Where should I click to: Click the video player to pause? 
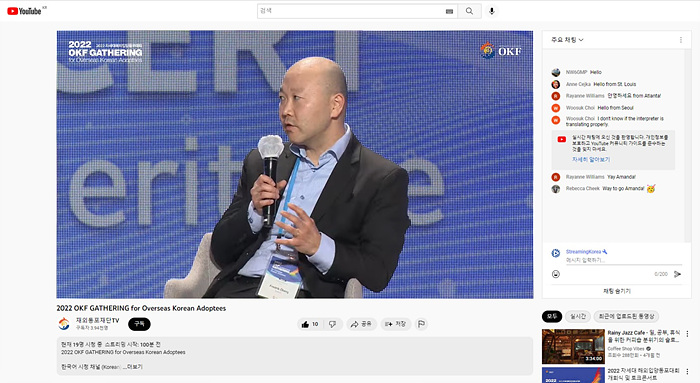coord(295,164)
